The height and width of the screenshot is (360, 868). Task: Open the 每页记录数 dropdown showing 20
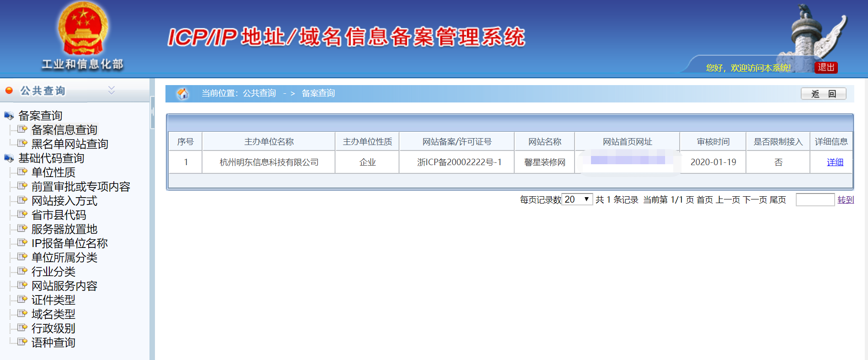[x=577, y=199]
